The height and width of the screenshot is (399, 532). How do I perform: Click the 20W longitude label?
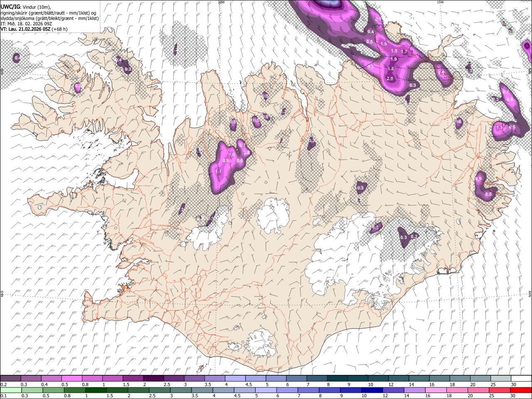click(x=221, y=2)
